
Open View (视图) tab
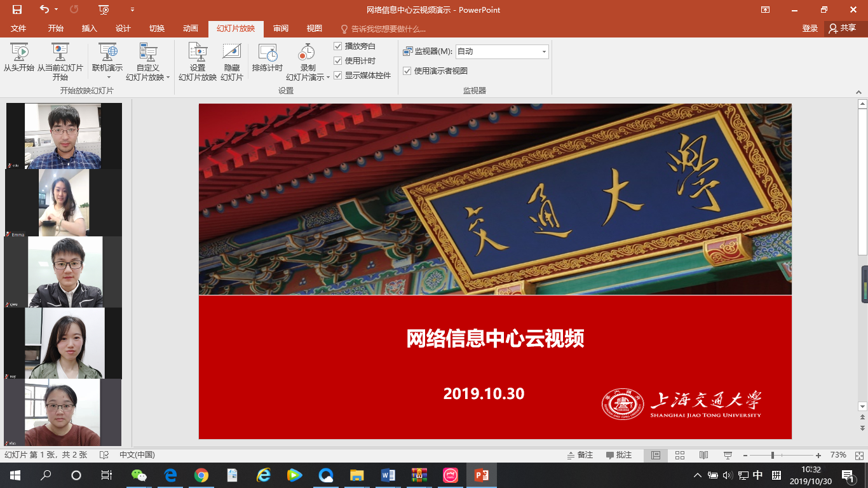(315, 29)
